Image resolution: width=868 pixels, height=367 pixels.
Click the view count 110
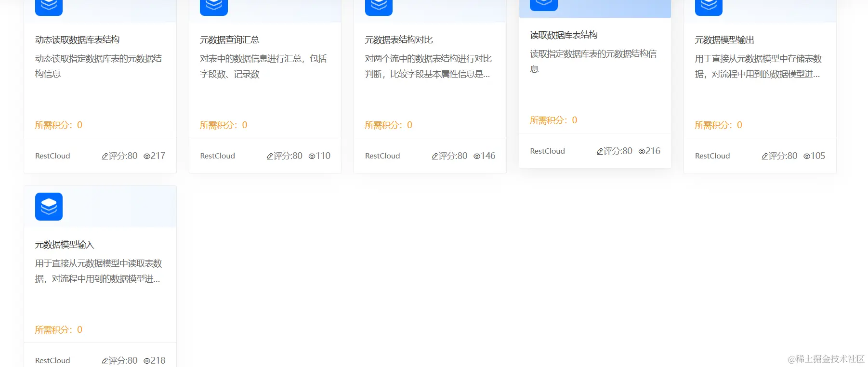323,156
